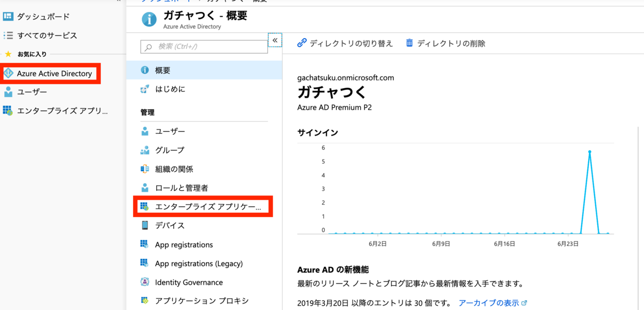Click the 組織の関係 icon
644x310 pixels.
[x=144, y=169]
